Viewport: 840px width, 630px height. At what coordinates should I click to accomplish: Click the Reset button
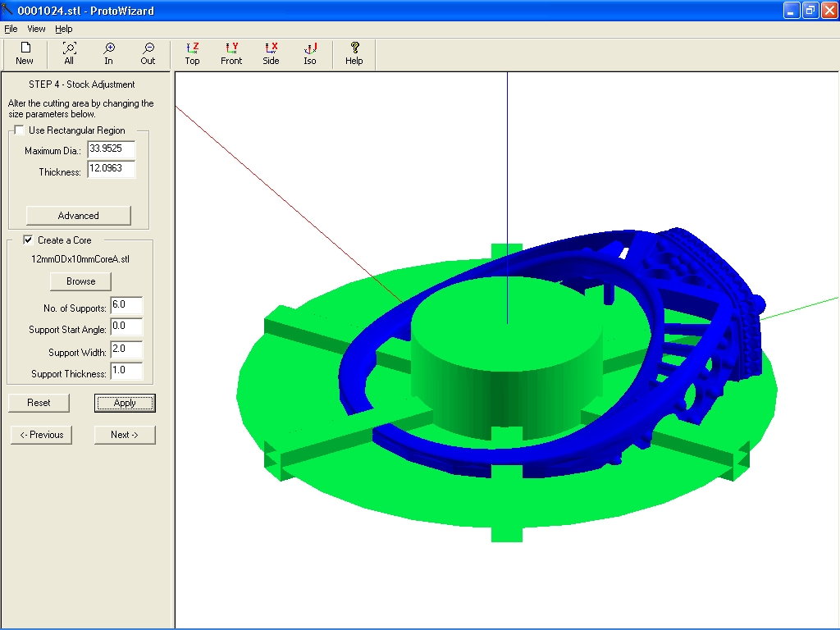coord(39,403)
